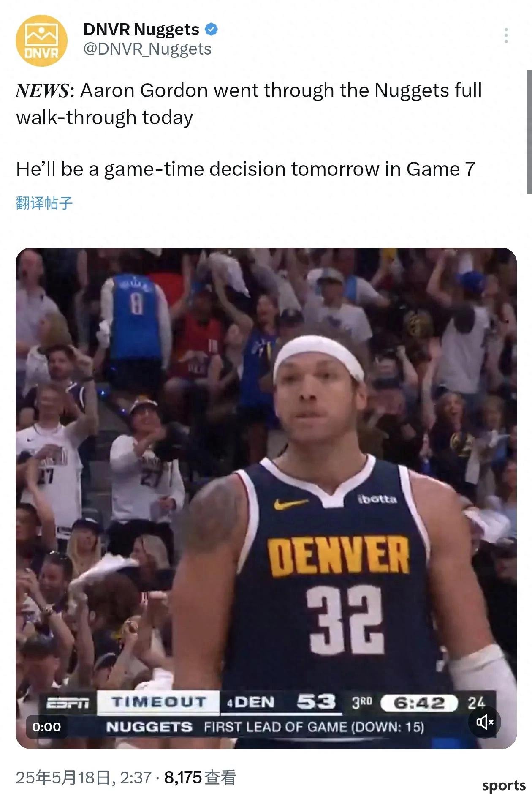
Task: Click the 6:42 game clock in the video
Action: (x=419, y=703)
